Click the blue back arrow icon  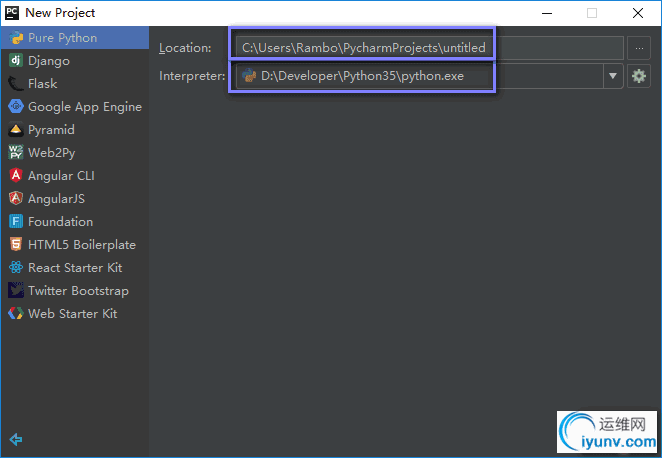pyautogui.click(x=16, y=439)
